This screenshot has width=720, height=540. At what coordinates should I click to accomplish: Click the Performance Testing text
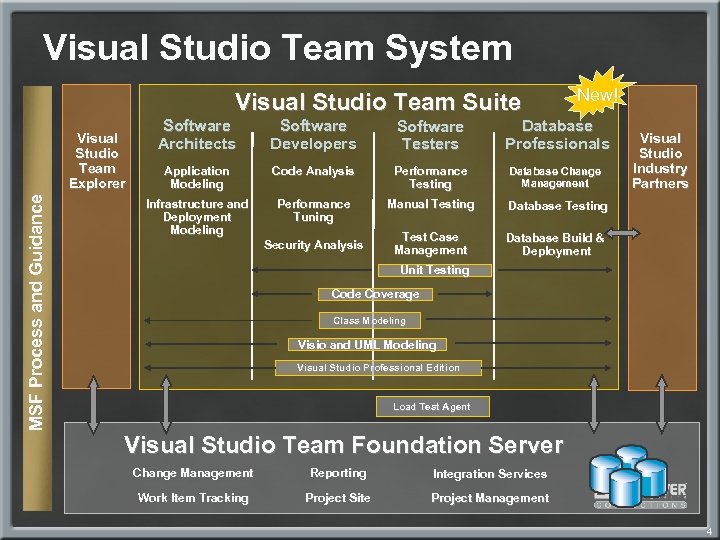pyautogui.click(x=431, y=178)
